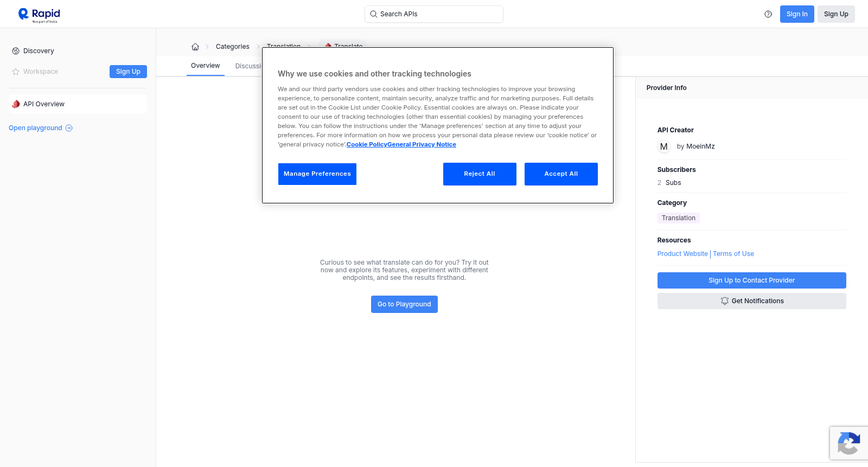
Task: Click the Rapid logo
Action: coord(39,15)
